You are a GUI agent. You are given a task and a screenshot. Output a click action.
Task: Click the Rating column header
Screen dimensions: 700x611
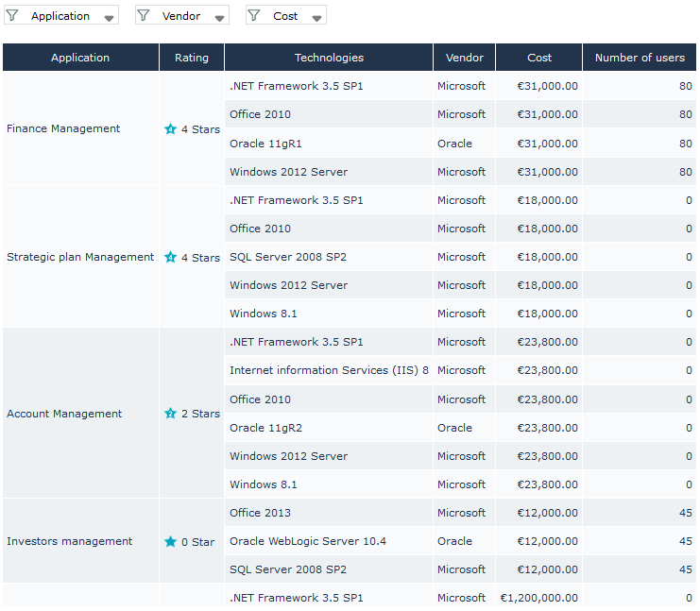coord(192,58)
